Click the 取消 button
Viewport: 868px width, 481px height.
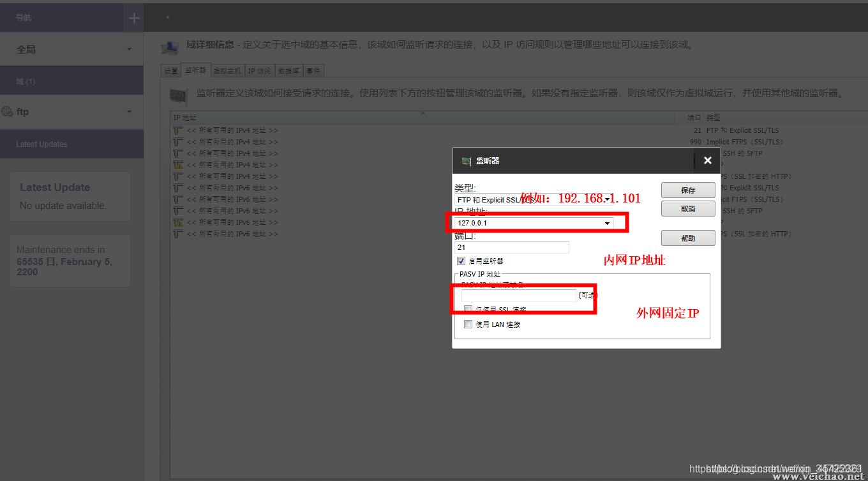pyautogui.click(x=688, y=208)
